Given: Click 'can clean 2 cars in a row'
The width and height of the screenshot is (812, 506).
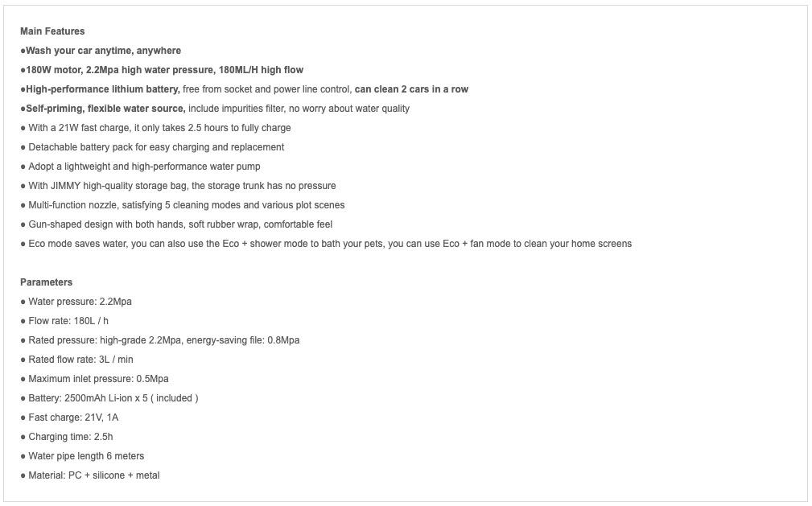Looking at the screenshot, I should point(411,89).
